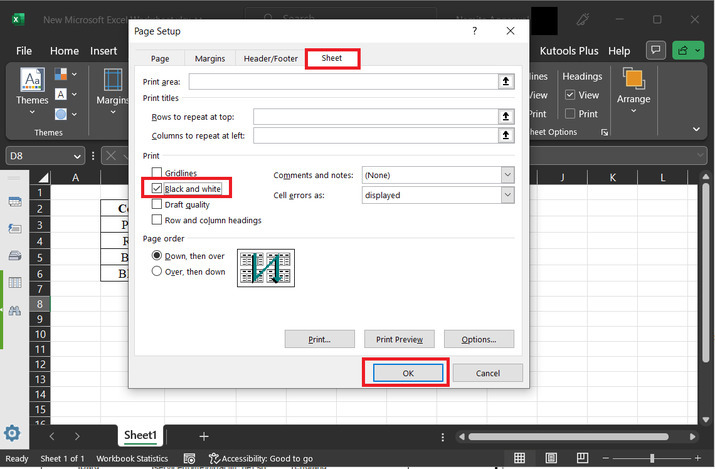Image resolution: width=715 pixels, height=469 pixels.
Task: Open theme Fonts dropdown
Action: [66, 94]
